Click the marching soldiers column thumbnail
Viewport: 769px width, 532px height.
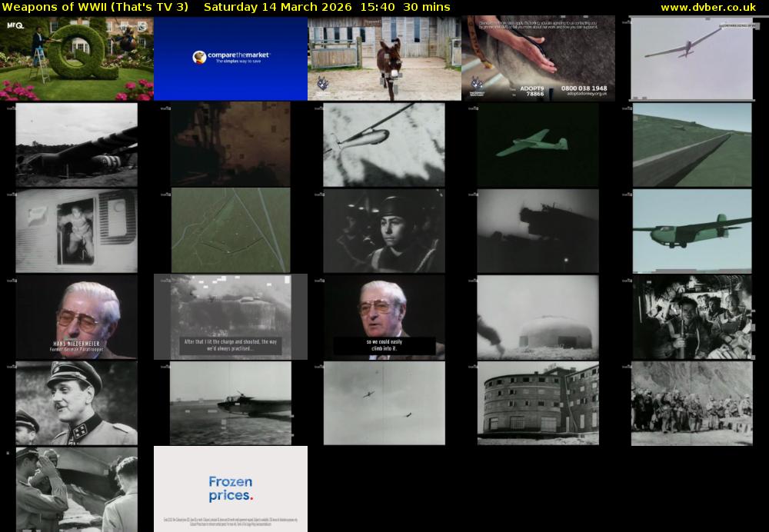pos(692,402)
